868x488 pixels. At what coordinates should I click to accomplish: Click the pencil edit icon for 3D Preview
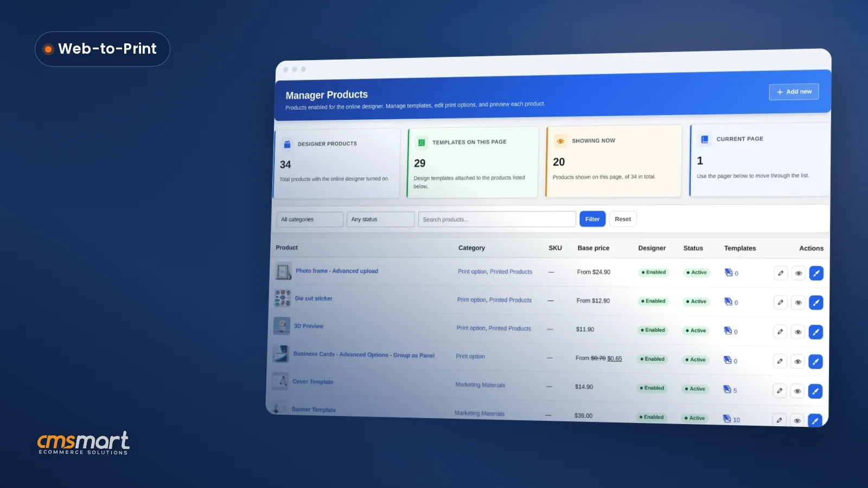click(780, 331)
